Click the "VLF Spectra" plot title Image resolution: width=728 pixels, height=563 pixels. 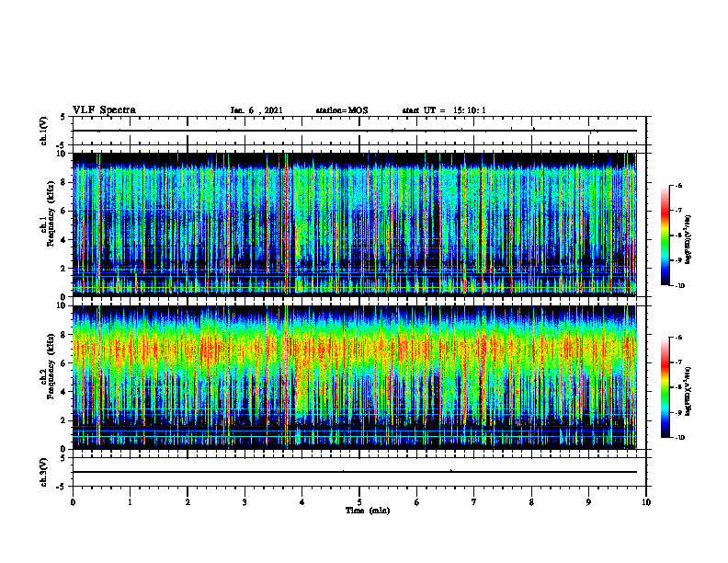104,110
